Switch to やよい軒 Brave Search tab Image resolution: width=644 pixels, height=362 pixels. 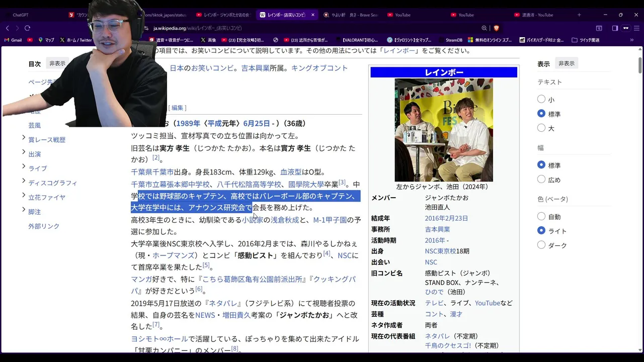point(350,15)
